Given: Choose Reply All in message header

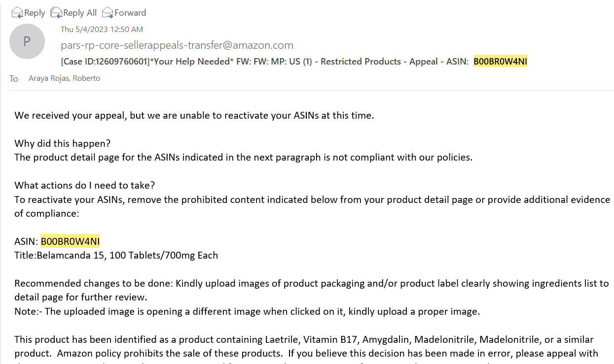Looking at the screenshot, I should [80, 13].
